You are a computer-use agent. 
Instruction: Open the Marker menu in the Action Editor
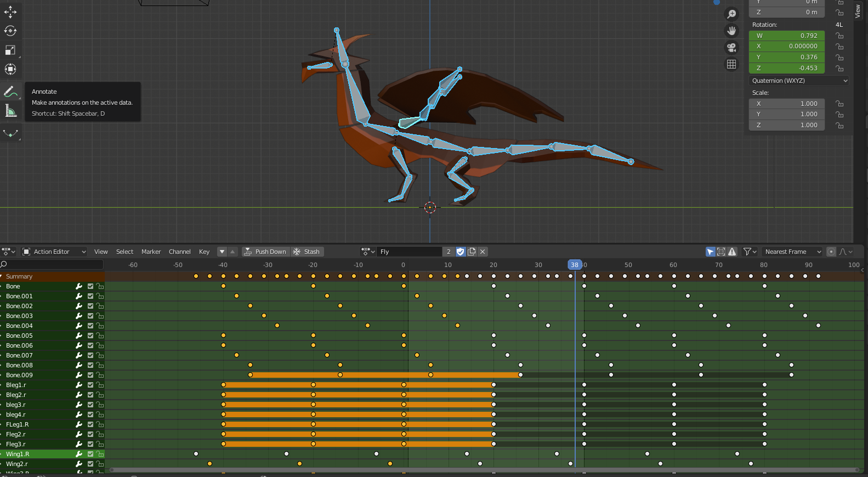coord(151,252)
